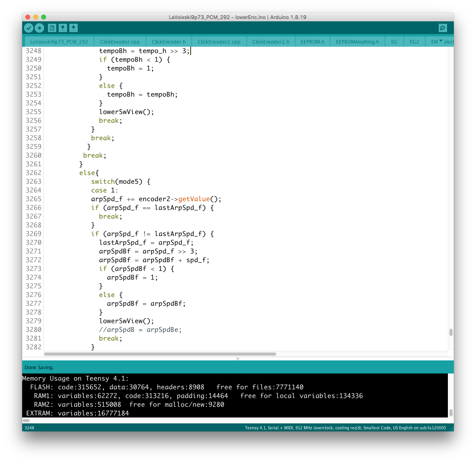Click the console vertical scrollbar thumb
The image size is (476, 463).
[x=451, y=412]
